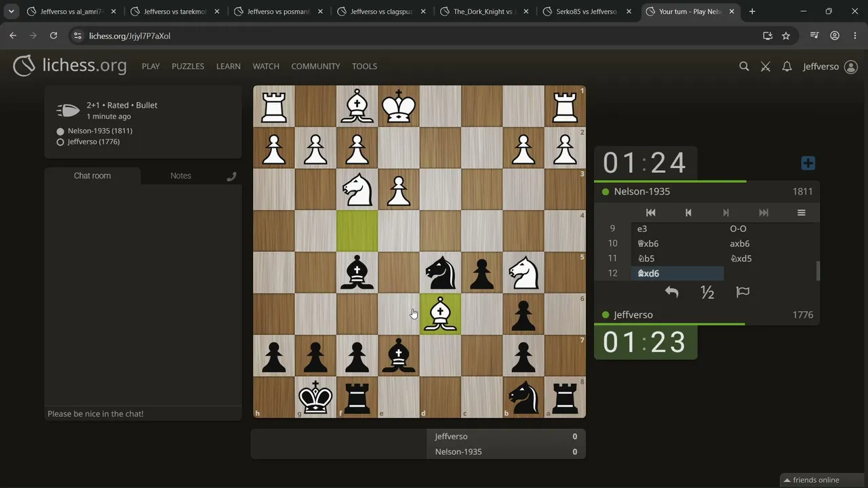The image size is (868, 488).
Task: Select the white bishop on d6
Action: click(x=440, y=314)
